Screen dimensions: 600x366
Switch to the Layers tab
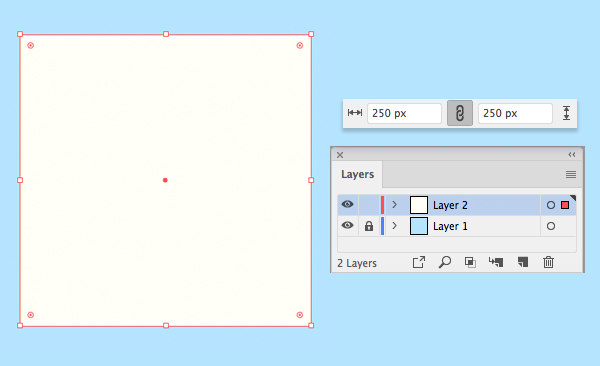tap(357, 174)
